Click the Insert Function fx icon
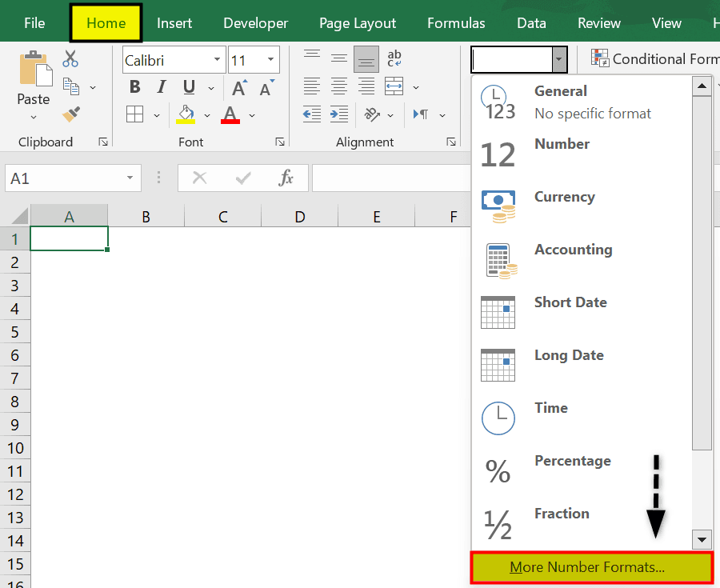Image resolution: width=720 pixels, height=588 pixels. tap(286, 178)
